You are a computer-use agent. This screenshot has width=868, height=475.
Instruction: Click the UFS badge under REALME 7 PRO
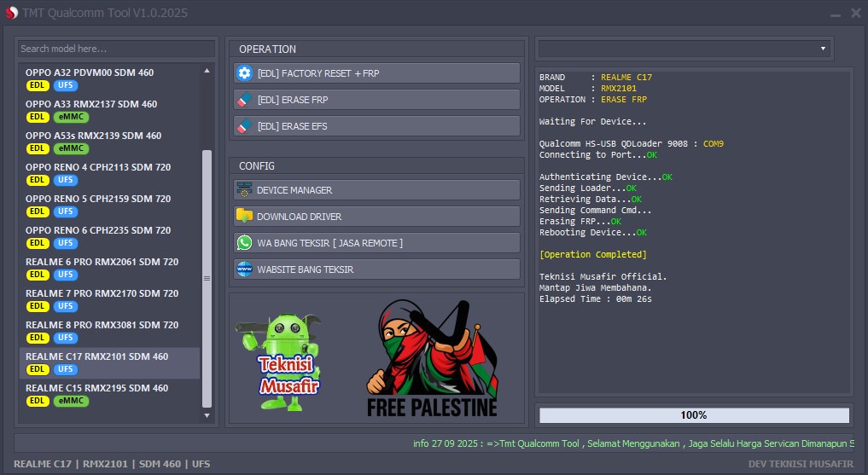(x=66, y=306)
